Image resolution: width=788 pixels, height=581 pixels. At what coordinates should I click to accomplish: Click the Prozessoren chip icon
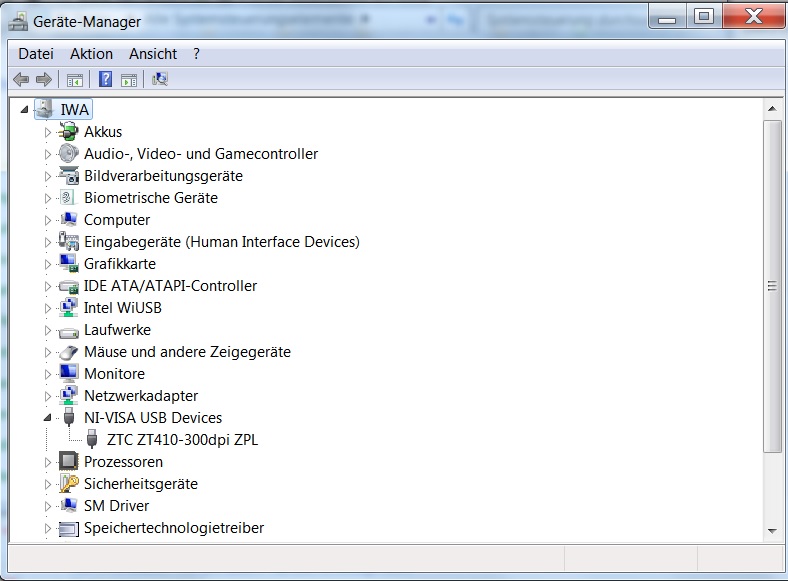[x=68, y=461]
